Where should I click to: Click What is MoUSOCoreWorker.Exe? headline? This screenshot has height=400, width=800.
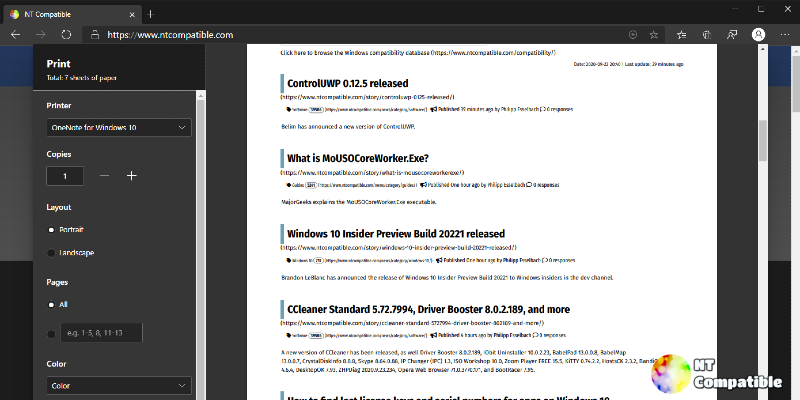pos(358,158)
